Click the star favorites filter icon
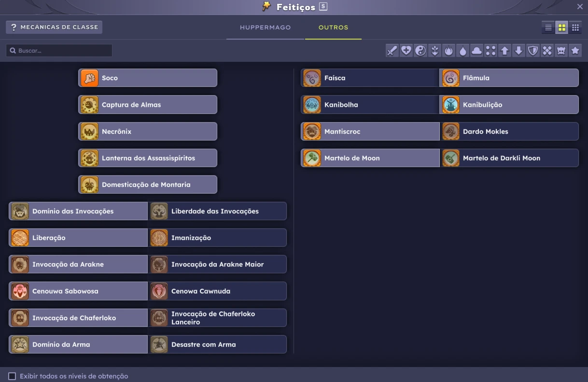The width and height of the screenshot is (588, 382). pyautogui.click(x=574, y=51)
